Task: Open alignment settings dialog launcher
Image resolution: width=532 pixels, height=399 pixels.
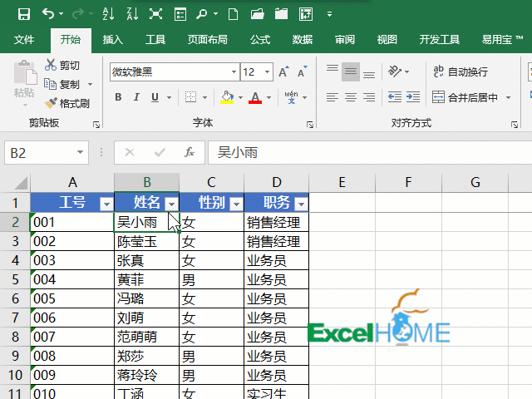Action: (515, 125)
